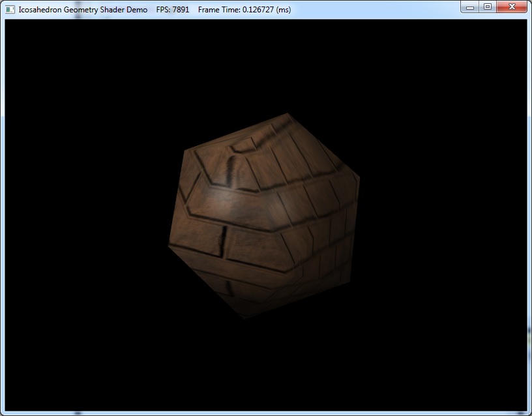Click the empty title bar space after Frame Time
The width and height of the screenshot is (532, 416).
click(x=372, y=10)
